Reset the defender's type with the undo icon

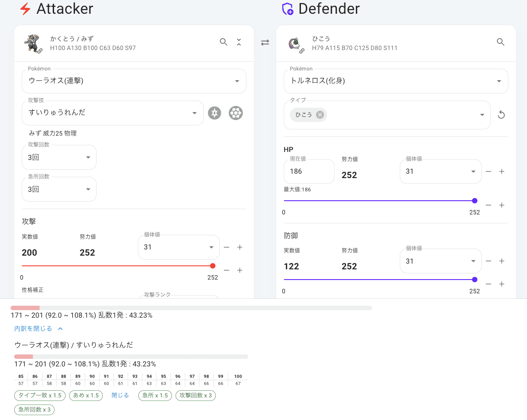coord(501,115)
